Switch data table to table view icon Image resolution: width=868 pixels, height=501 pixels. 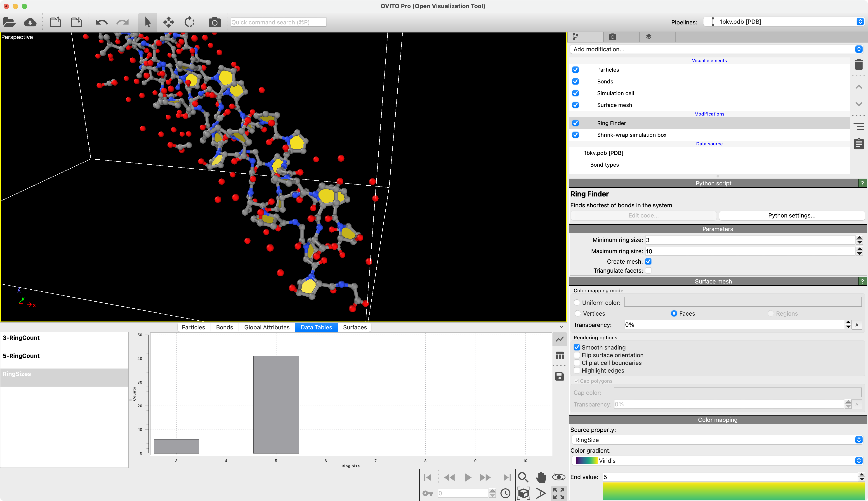pyautogui.click(x=560, y=356)
